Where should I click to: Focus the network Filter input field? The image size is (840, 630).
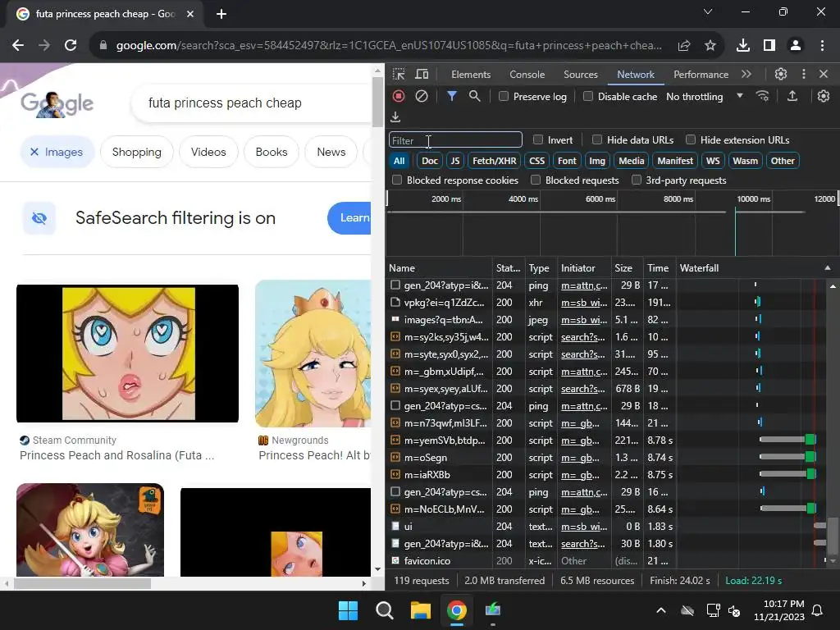click(x=455, y=139)
